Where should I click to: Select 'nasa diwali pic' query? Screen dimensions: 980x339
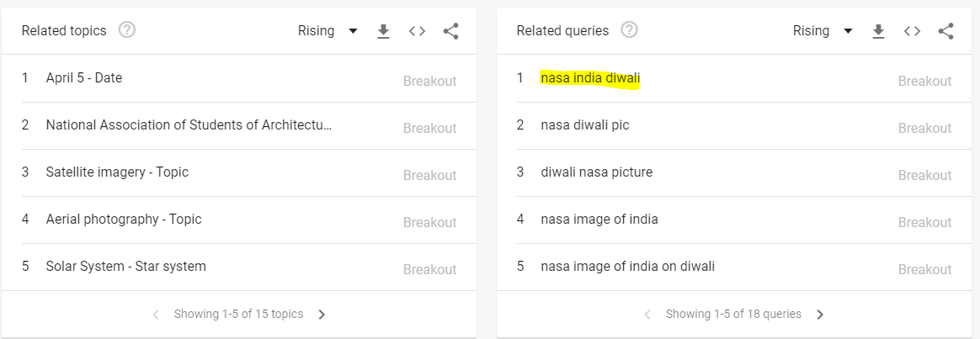tap(734, 126)
